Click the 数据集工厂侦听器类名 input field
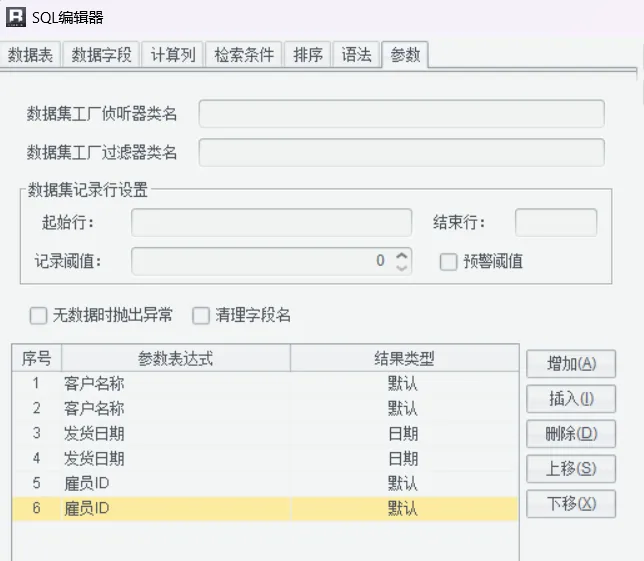This screenshot has height=561, width=644. (x=401, y=114)
